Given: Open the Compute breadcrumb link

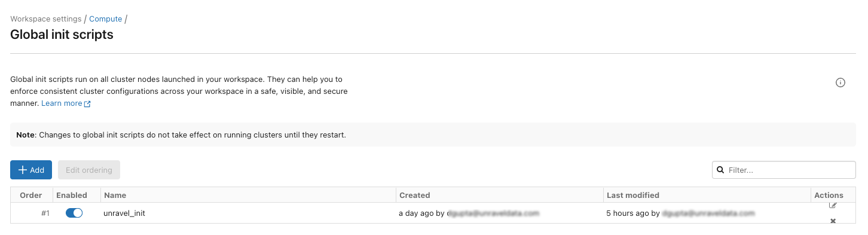Looking at the screenshot, I should click(105, 19).
